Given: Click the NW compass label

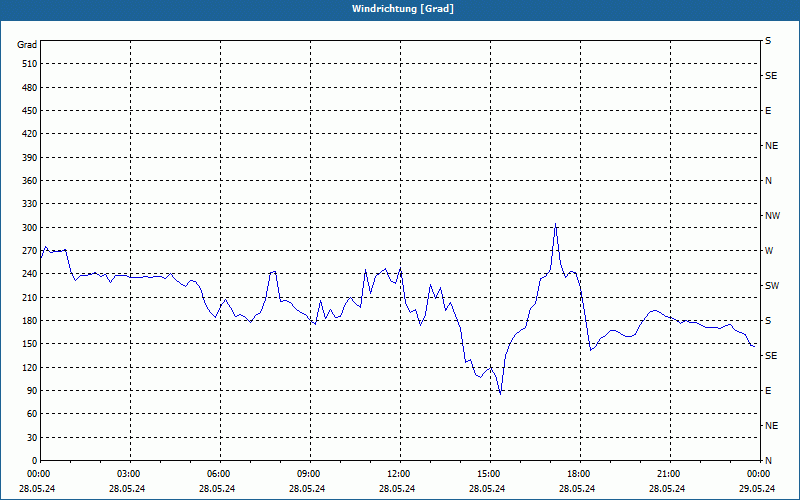Looking at the screenshot, I should coord(772,216).
